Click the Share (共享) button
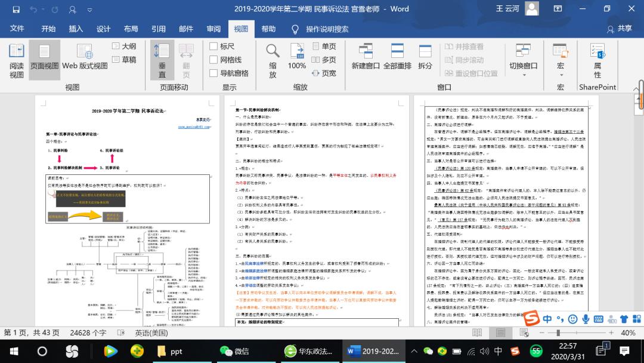Image resolution: width=644 pixels, height=363 pixels. click(619, 29)
